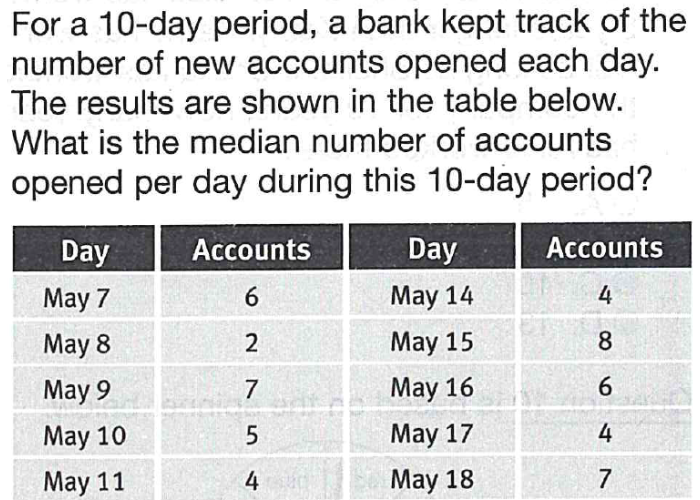Click the May 7 day cell
Image resolution: width=700 pixels, height=500 pixels.
click(75, 298)
